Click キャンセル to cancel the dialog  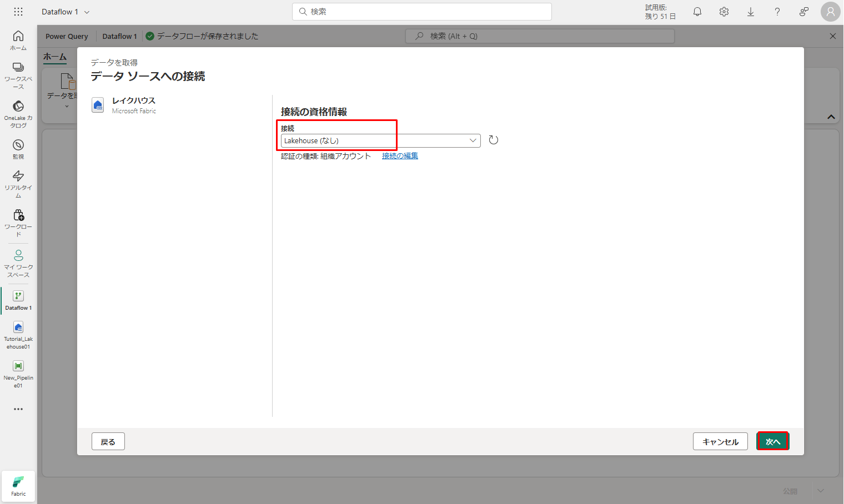721,442
